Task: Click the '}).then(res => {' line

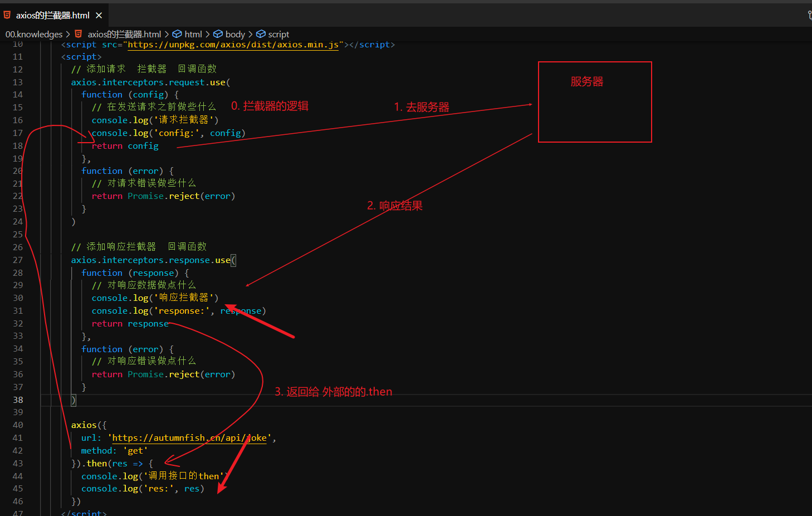Action: tap(112, 464)
